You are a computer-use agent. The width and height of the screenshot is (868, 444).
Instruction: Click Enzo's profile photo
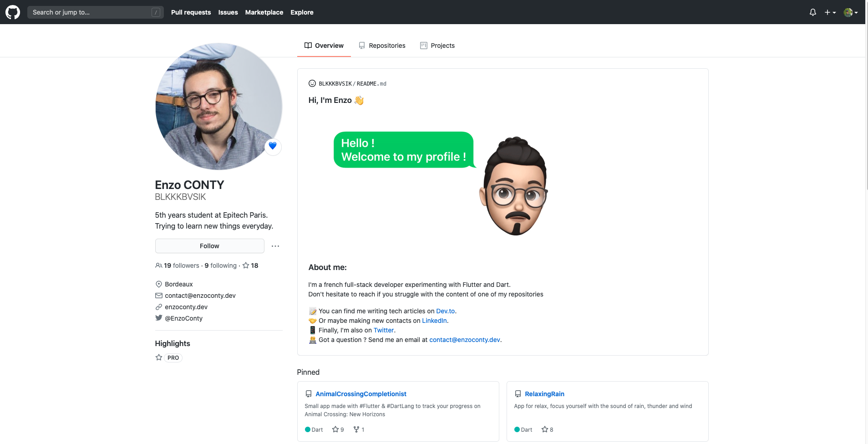218,106
